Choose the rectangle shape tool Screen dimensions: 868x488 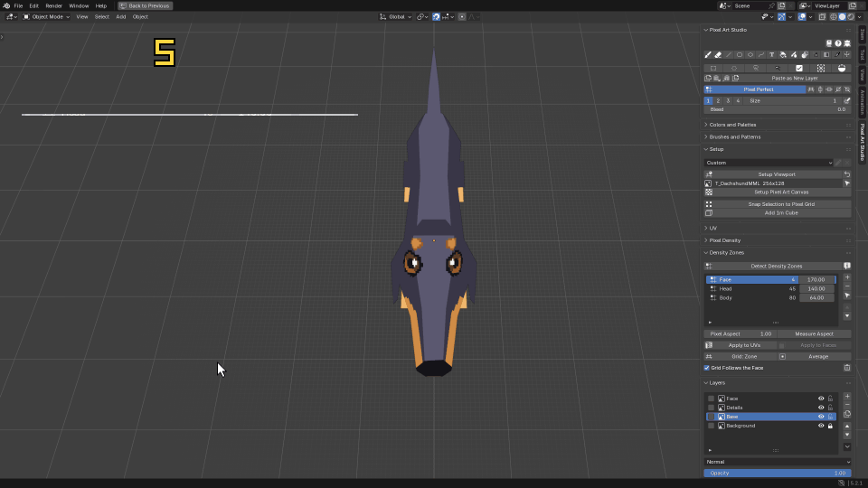[x=740, y=55]
